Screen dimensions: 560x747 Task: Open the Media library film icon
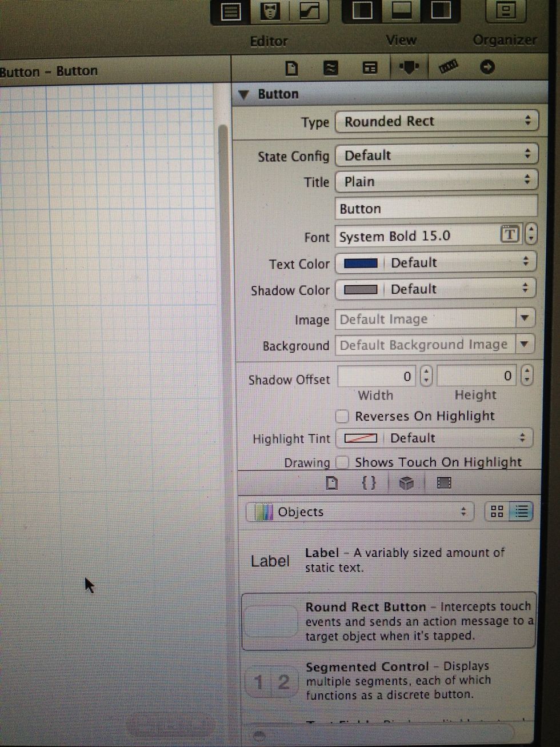(x=445, y=483)
